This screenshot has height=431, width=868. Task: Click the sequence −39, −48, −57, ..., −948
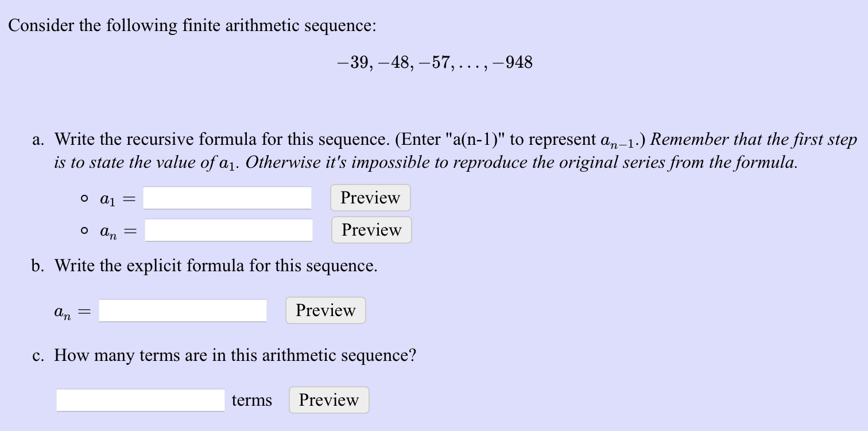(x=434, y=62)
